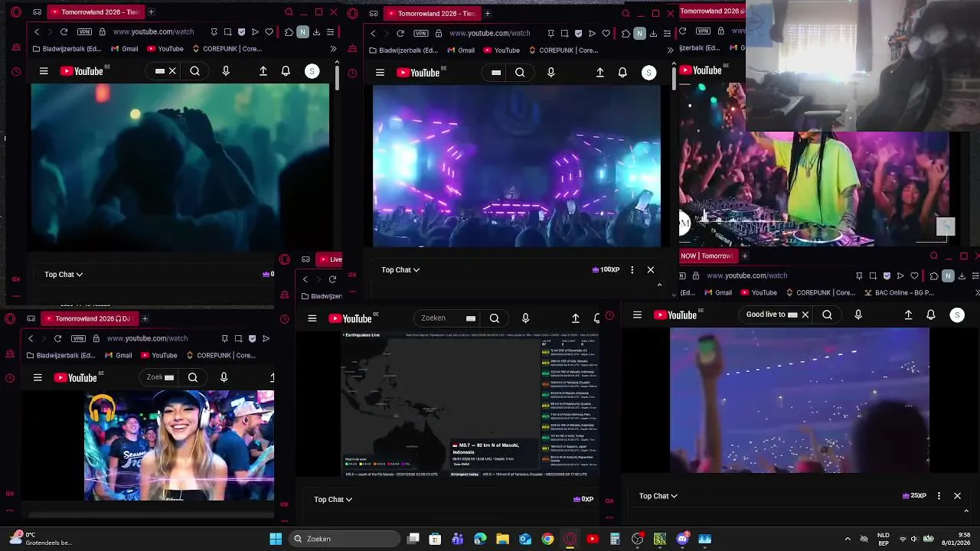The width and height of the screenshot is (980, 551).
Task: Toggle pin icon in top-left address bar
Action: (214, 32)
